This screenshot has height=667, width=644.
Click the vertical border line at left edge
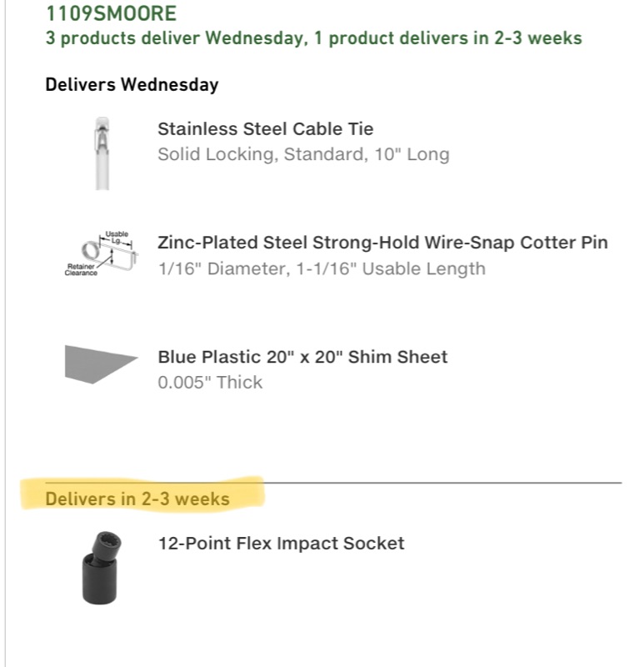(x=6, y=333)
